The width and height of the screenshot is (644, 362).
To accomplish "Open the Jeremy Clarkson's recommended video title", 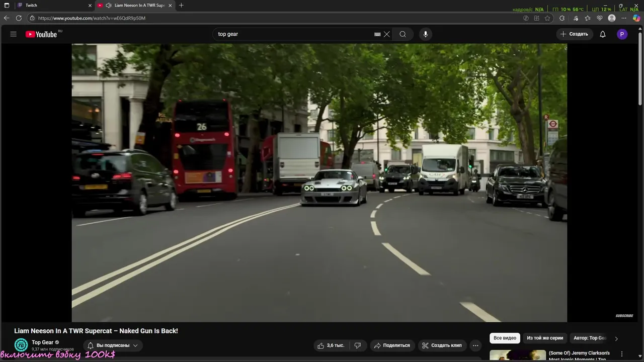I will pyautogui.click(x=579, y=356).
